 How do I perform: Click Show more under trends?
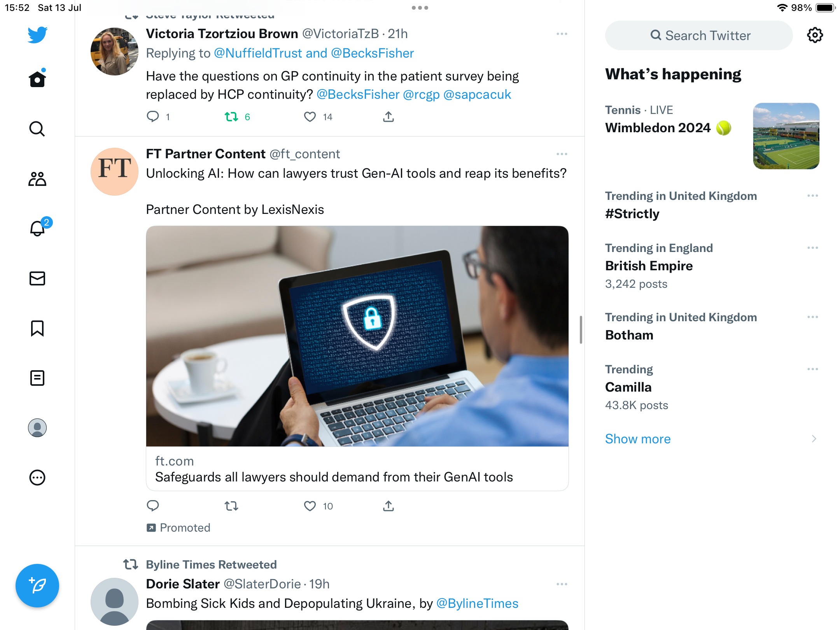(638, 439)
